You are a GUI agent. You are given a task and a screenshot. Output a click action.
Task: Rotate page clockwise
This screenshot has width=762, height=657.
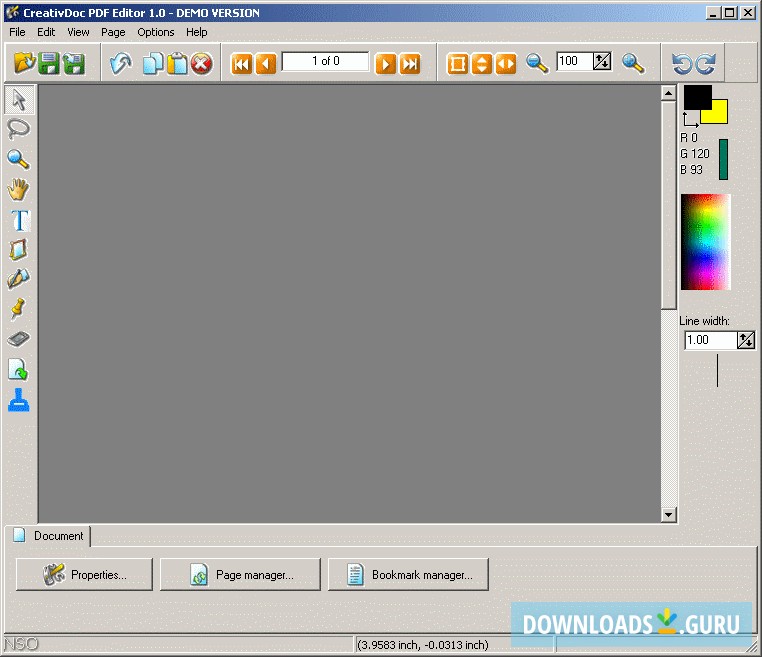point(705,64)
